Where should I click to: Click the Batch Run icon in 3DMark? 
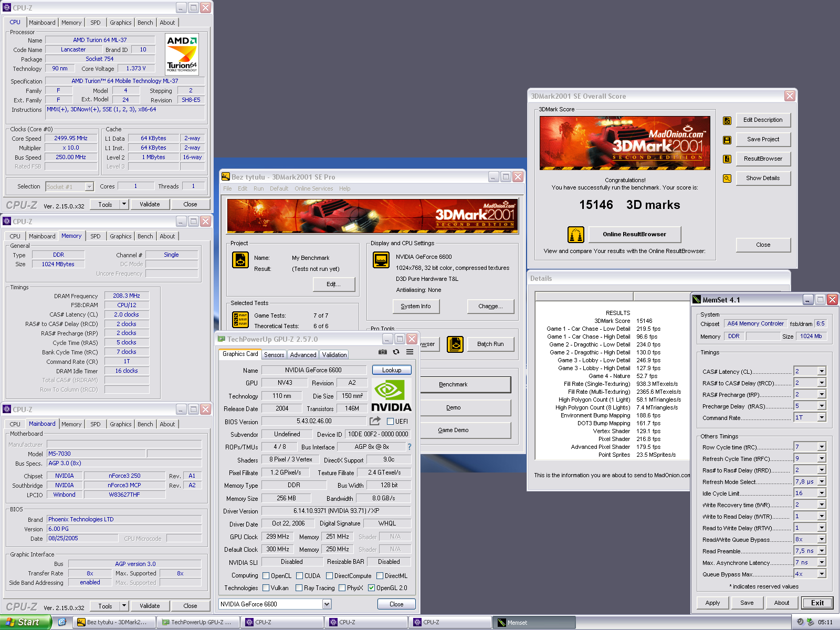point(455,344)
